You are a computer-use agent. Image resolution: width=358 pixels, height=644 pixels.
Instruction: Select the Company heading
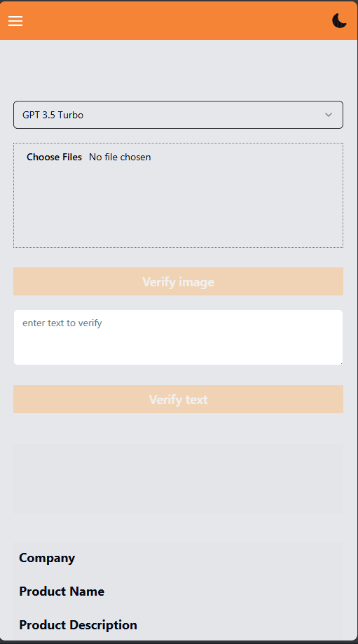(47, 558)
